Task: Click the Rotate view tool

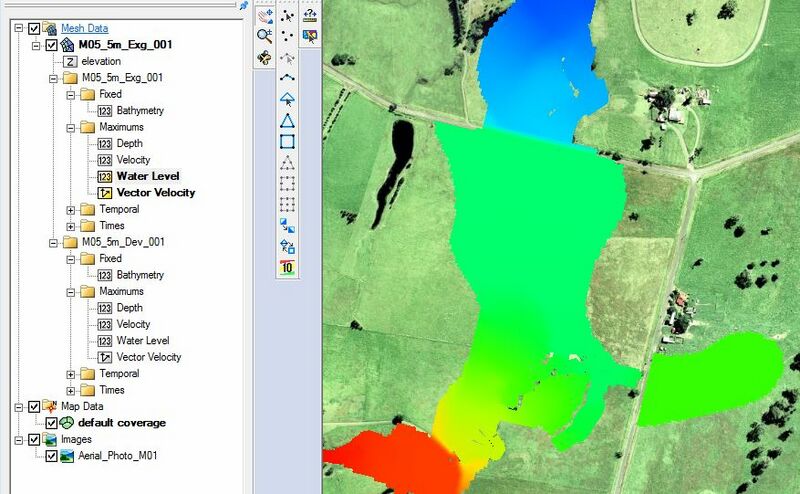Action: pyautogui.click(x=265, y=58)
